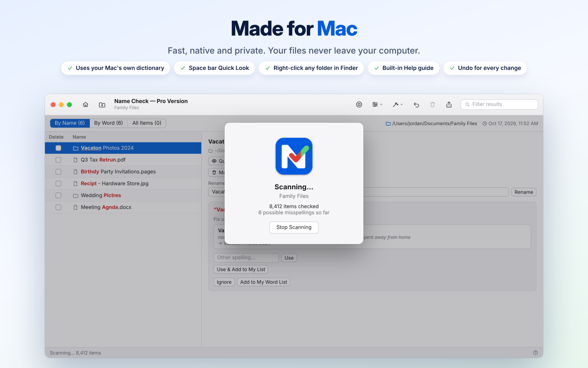The width and height of the screenshot is (588, 368).
Task: Click the Filter results search field
Action: pos(499,104)
